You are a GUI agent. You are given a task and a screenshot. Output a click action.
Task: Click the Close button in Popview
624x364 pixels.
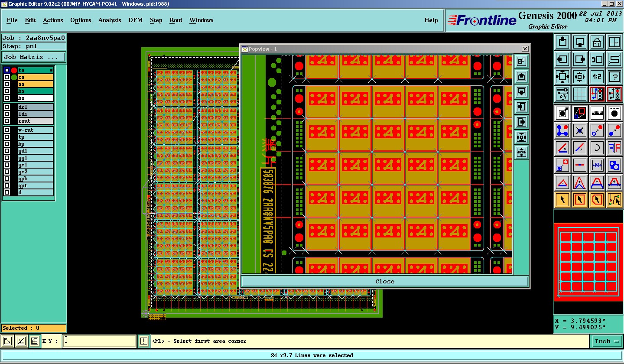click(x=385, y=281)
